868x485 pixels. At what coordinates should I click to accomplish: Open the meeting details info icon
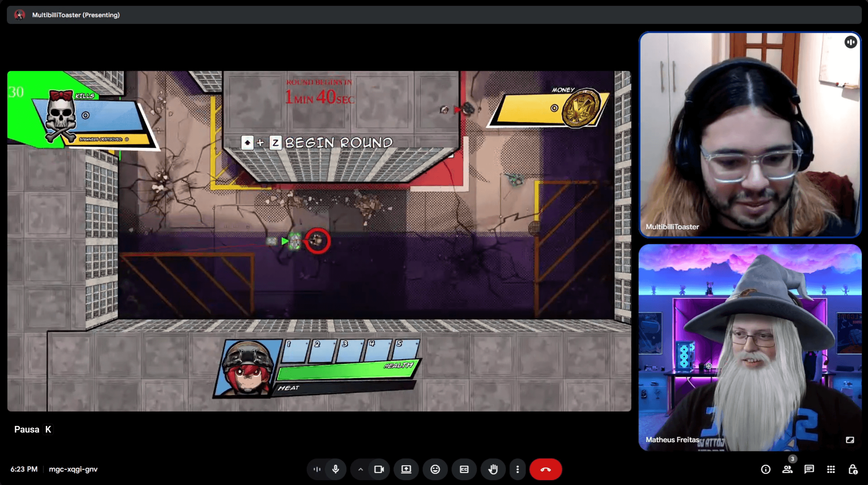click(765, 469)
